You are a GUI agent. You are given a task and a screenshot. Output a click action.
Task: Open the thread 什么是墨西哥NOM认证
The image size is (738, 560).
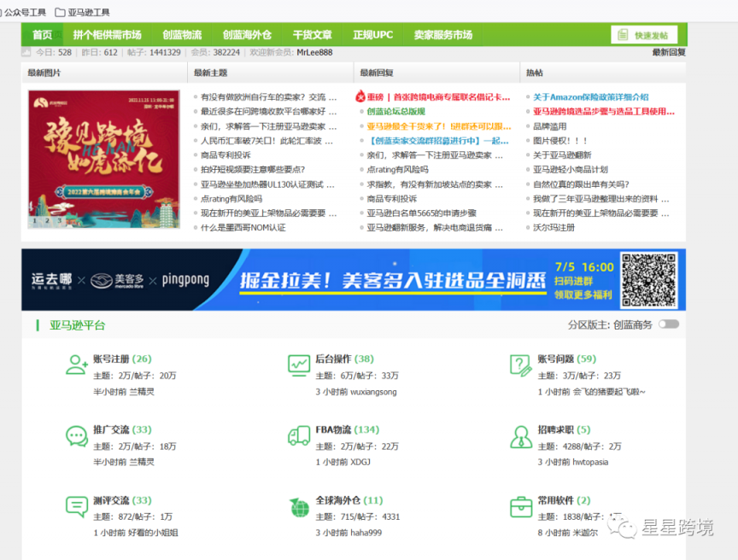[243, 228]
